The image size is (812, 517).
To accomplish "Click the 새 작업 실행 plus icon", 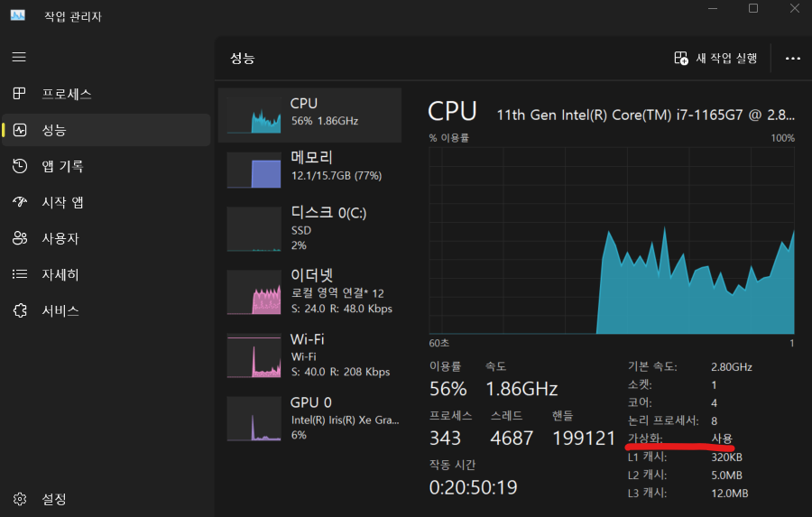I will (x=681, y=58).
